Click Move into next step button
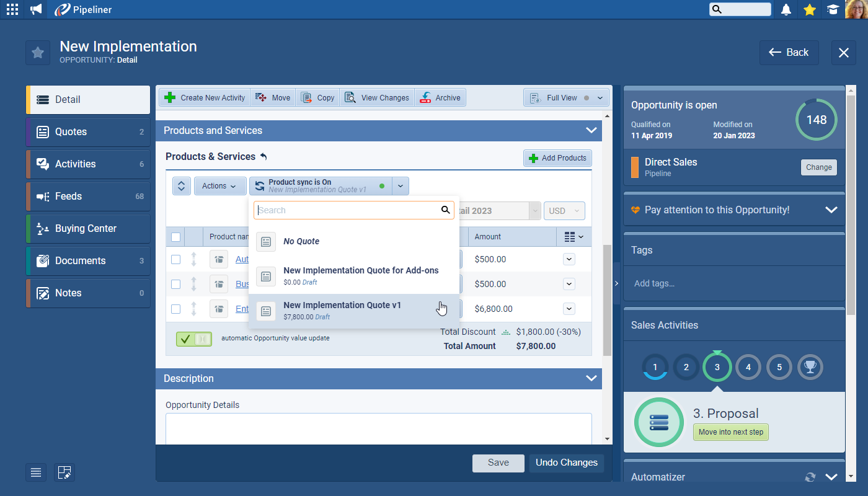 pos(730,432)
